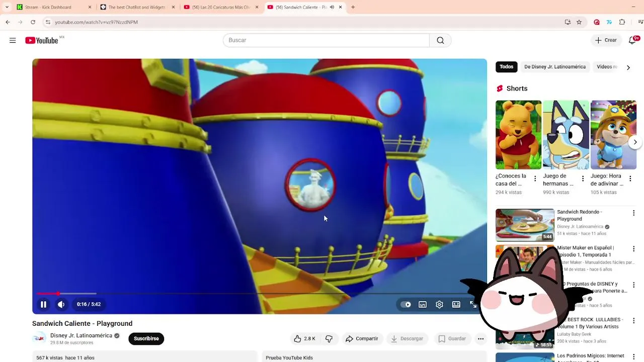Open the YouTube guide hamburger menu
Screen dimensions: 644x362
[x=13, y=40]
